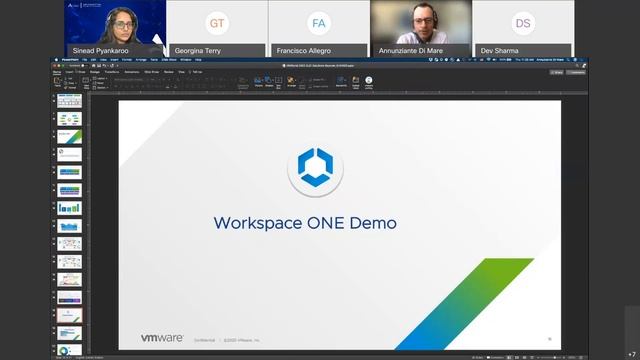Select Georgina Terry's participant tile
This screenshot has width=640, height=360.
(217, 28)
